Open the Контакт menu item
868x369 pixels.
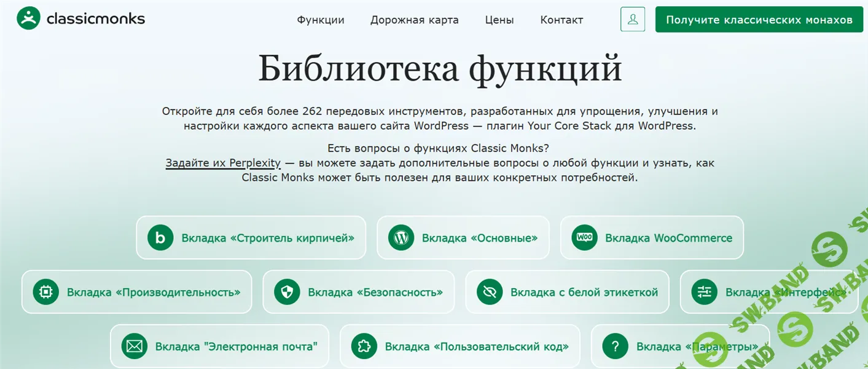click(x=561, y=20)
